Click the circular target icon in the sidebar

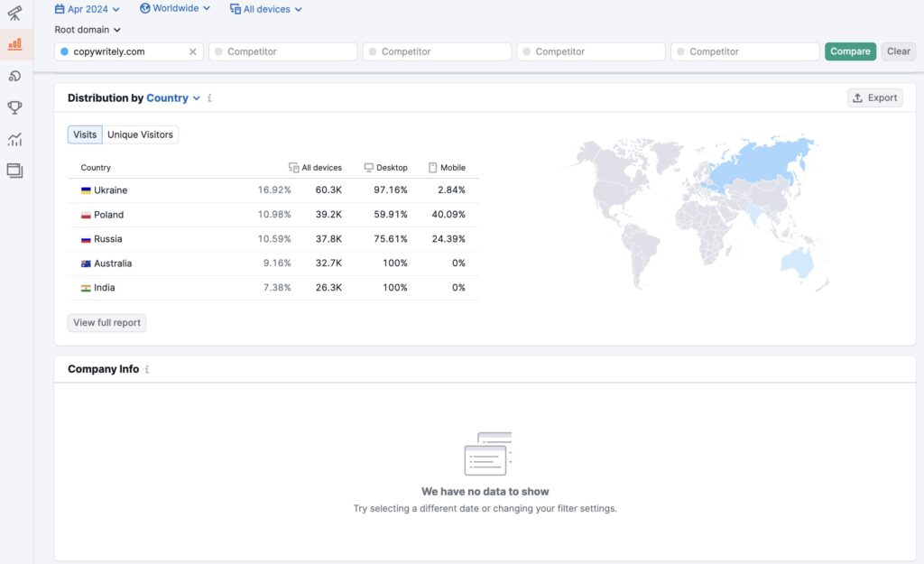point(14,76)
